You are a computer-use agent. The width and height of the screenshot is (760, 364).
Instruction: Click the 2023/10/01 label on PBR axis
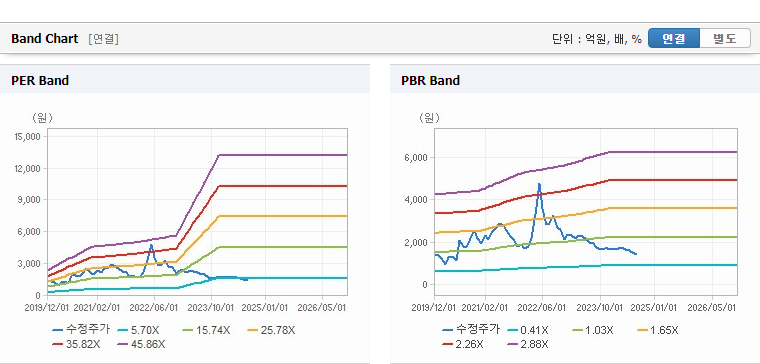point(600,308)
